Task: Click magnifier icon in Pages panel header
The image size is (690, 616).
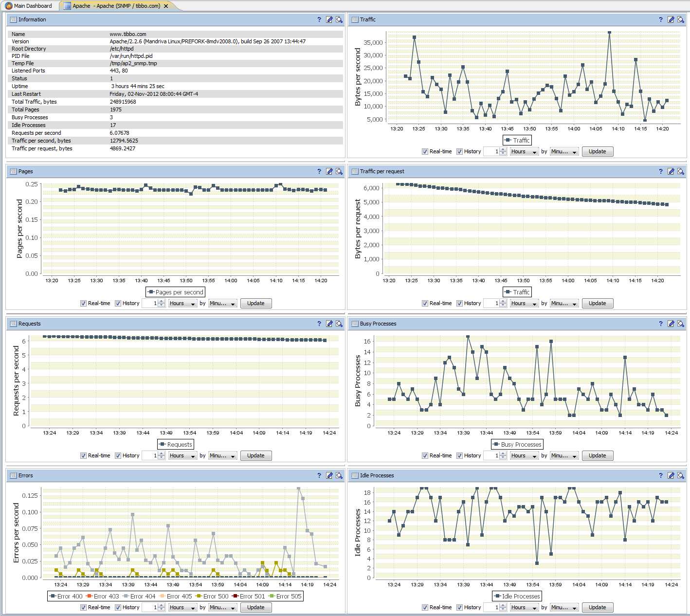Action: tap(339, 171)
